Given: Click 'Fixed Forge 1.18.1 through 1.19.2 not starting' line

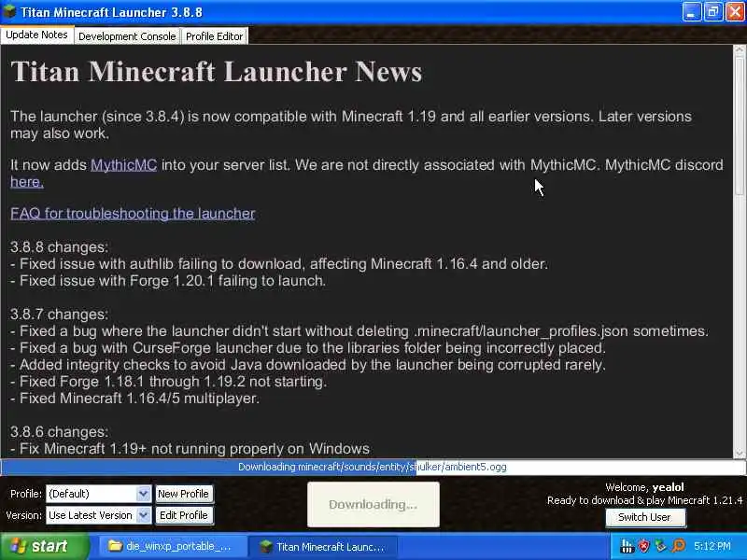Looking at the screenshot, I should 169,382.
